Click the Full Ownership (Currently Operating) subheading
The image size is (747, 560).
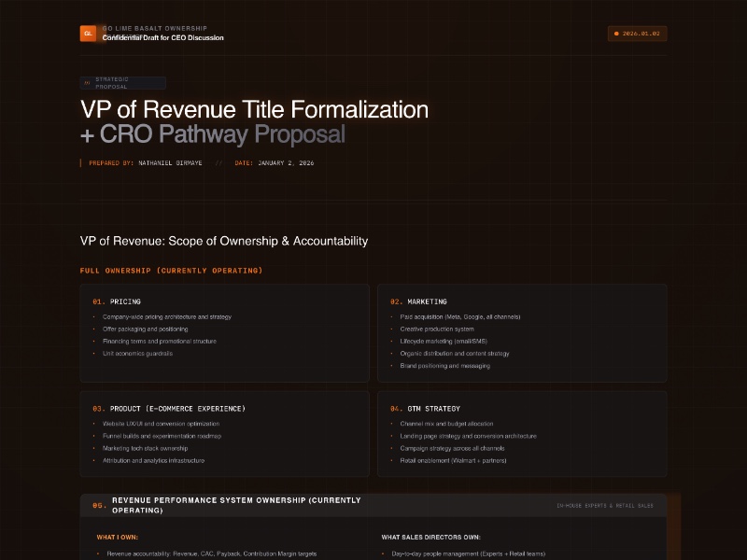(171, 271)
